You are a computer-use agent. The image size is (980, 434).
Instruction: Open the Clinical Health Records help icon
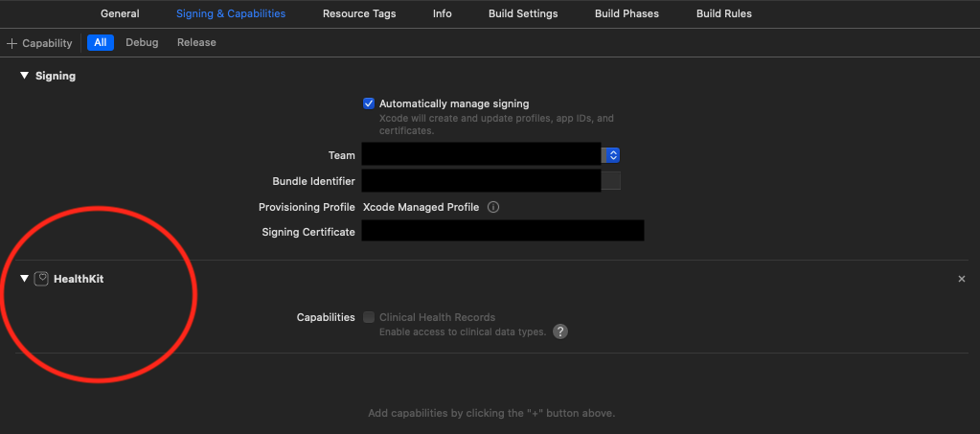(x=560, y=331)
